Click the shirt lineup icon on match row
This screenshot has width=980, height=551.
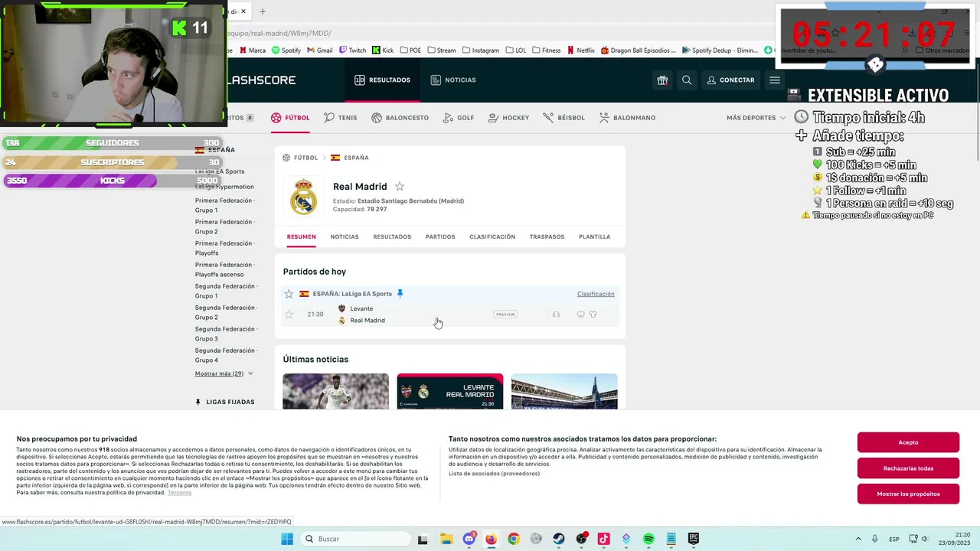593,315
